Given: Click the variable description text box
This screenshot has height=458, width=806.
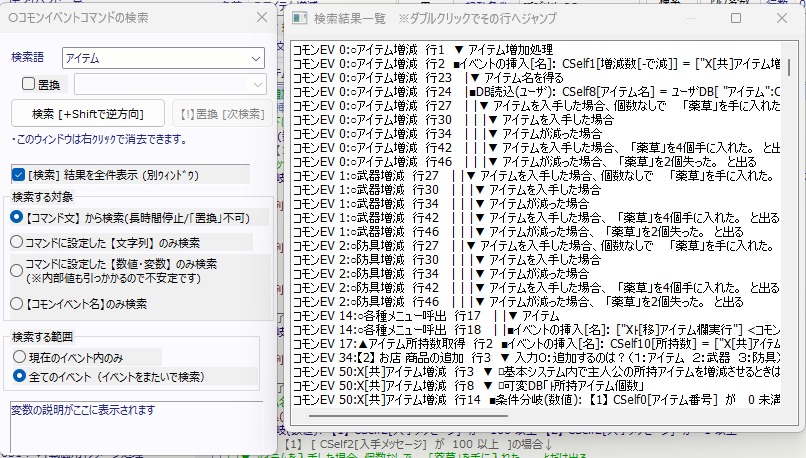Looking at the screenshot, I should [x=137, y=427].
